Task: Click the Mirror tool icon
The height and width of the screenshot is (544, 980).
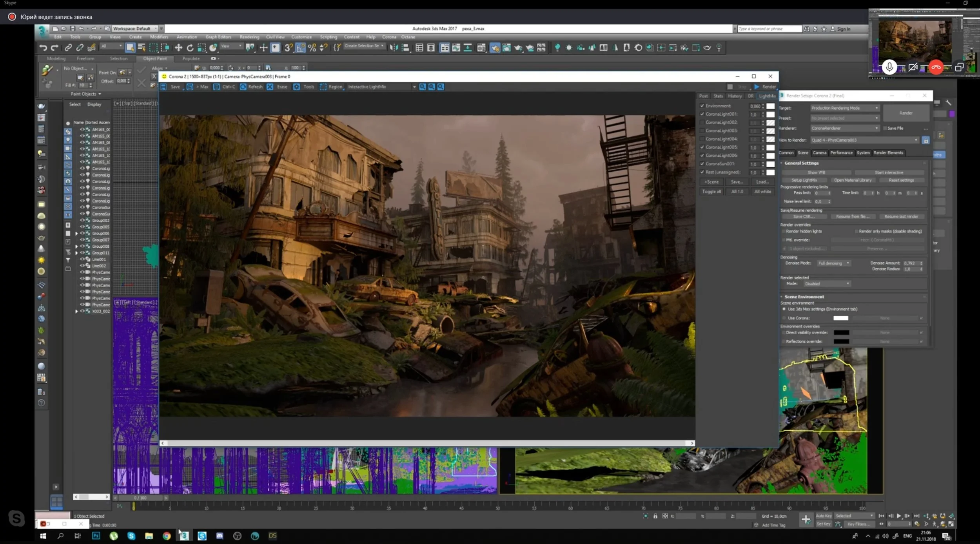Action: (394, 48)
